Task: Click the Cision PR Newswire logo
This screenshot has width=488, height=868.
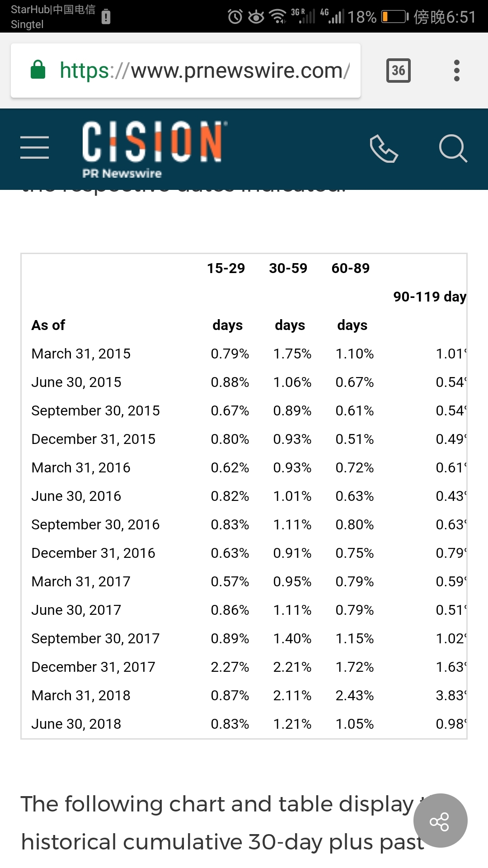Action: (x=155, y=149)
